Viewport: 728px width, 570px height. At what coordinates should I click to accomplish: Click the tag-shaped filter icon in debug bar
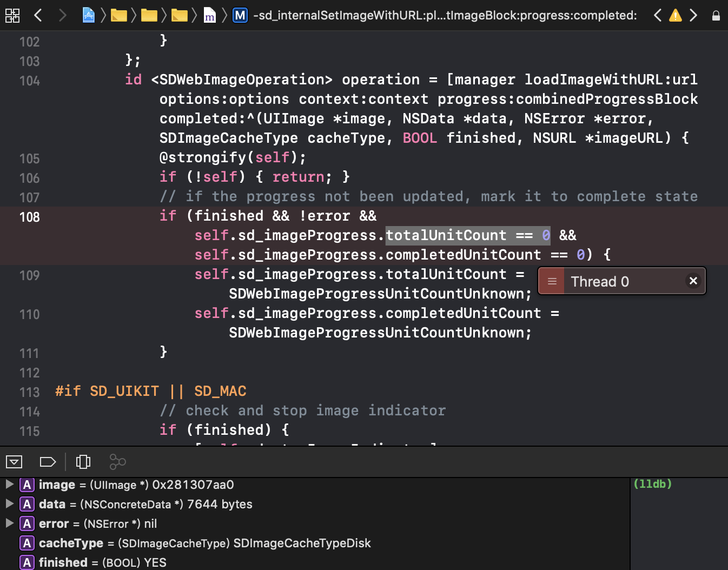click(x=48, y=462)
